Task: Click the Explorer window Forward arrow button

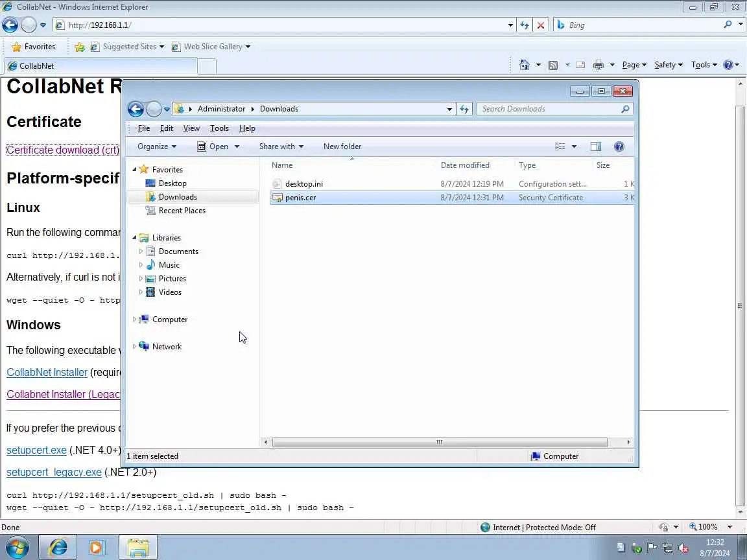Action: pos(154,109)
